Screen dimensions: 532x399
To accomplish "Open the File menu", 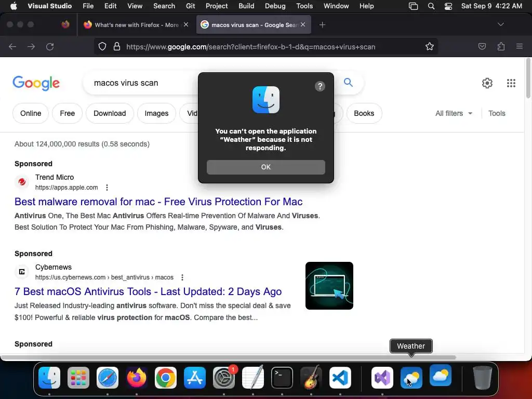I will [x=88, y=6].
